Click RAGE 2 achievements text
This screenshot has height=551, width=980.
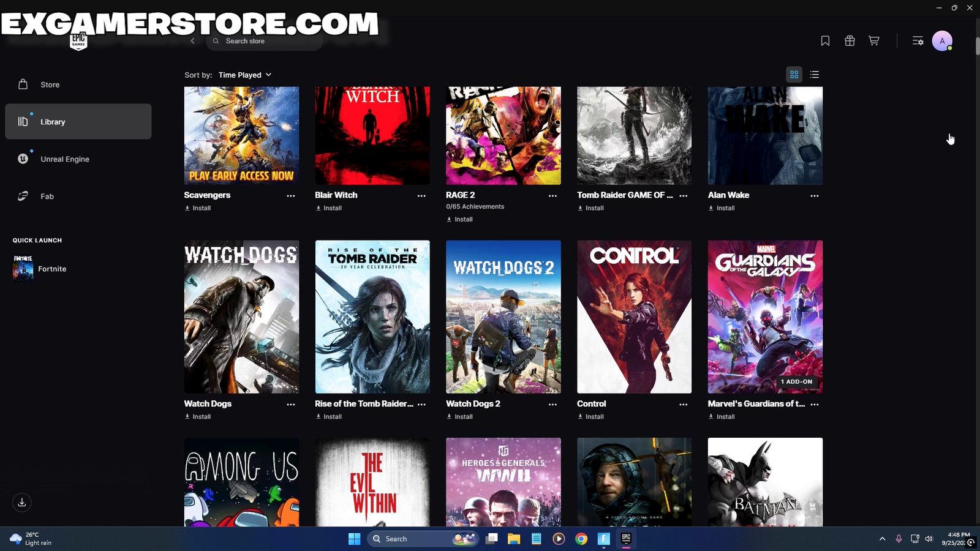[475, 207]
